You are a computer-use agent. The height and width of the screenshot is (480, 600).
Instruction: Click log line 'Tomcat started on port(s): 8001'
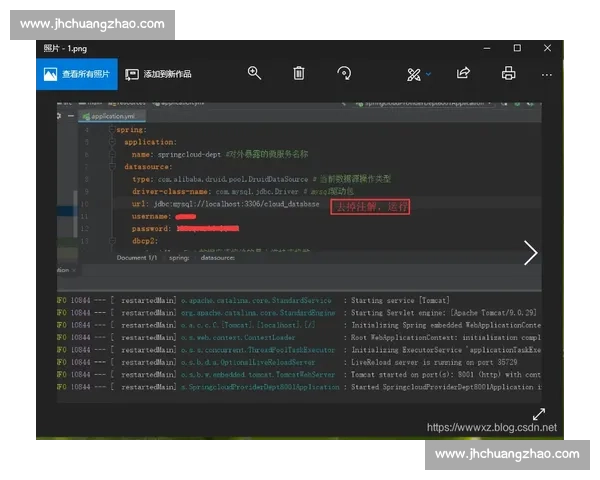pyautogui.click(x=446, y=374)
